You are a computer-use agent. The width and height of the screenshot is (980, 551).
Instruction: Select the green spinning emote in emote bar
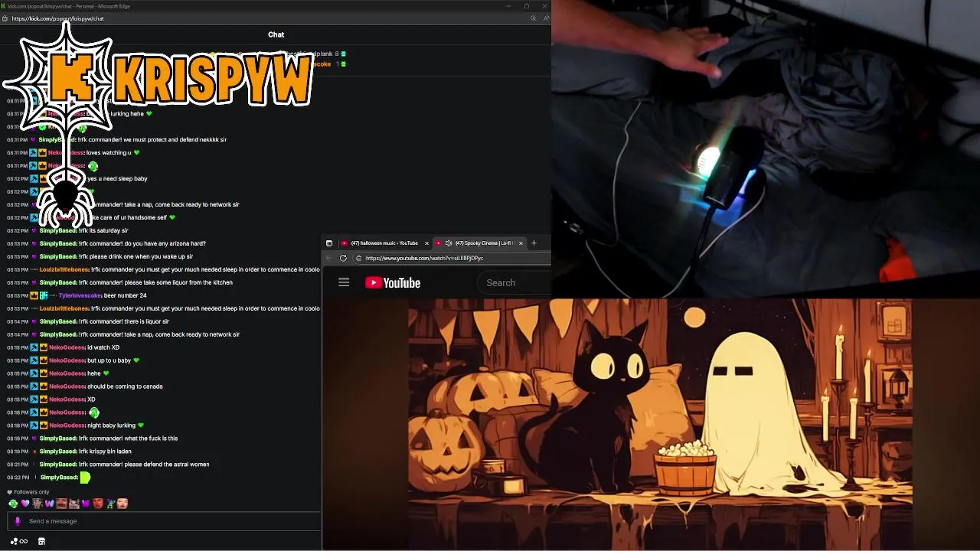click(x=13, y=504)
